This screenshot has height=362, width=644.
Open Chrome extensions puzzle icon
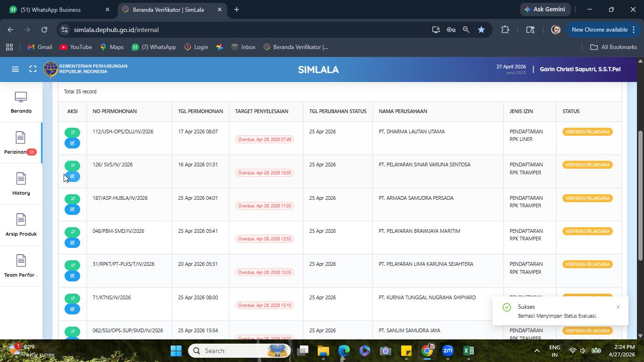[x=505, y=30]
